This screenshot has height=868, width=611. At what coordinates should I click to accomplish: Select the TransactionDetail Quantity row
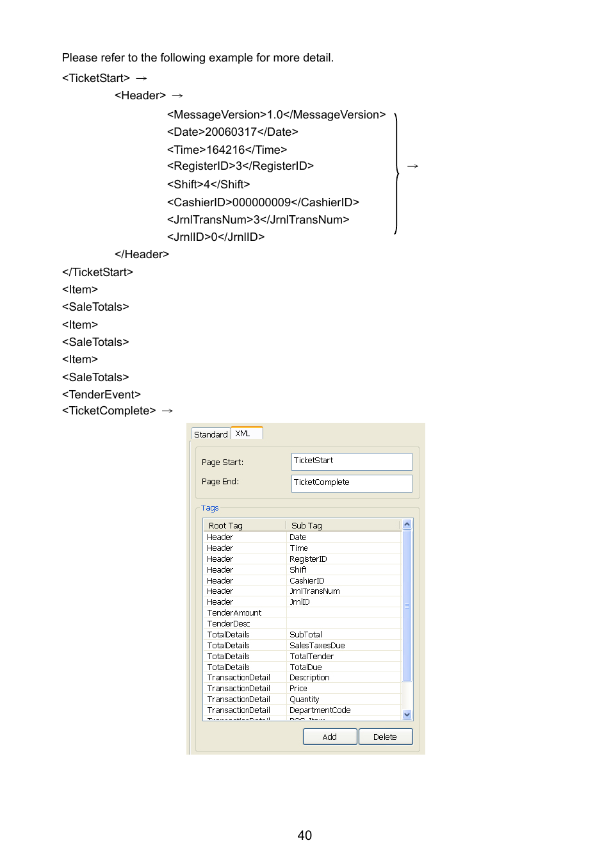(302, 700)
